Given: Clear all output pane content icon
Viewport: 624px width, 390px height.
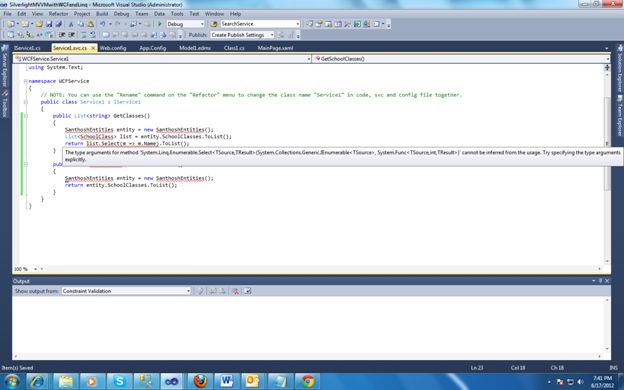Looking at the screenshot, I should (236, 291).
